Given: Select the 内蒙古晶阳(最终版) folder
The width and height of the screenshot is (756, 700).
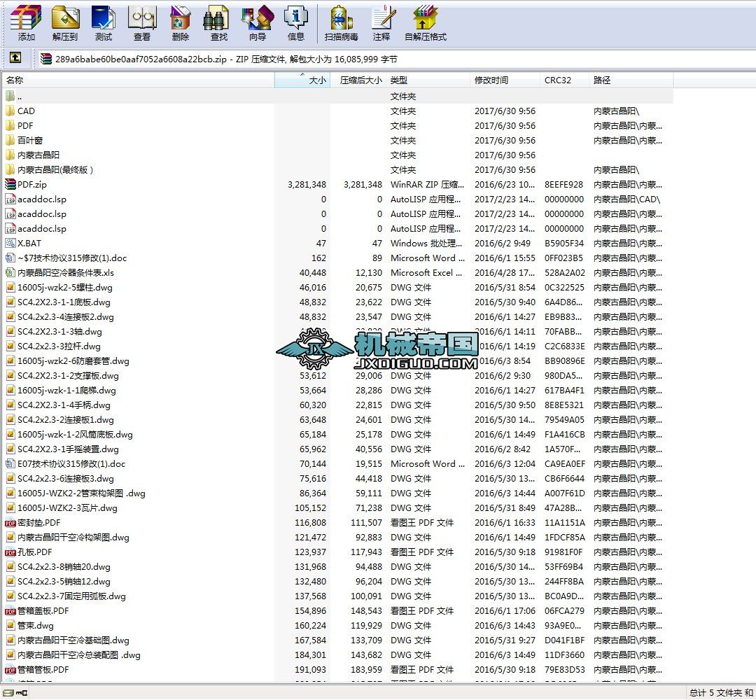Looking at the screenshot, I should tap(337, 169).
